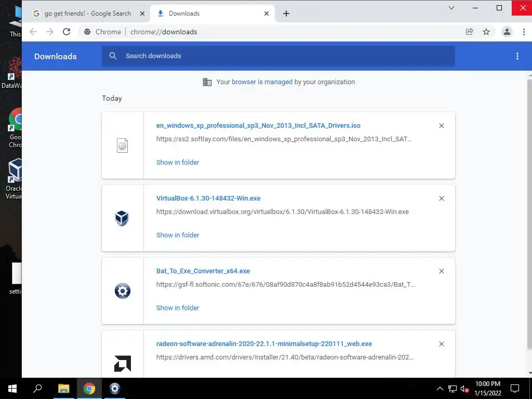Click the Chrome site info icon in address bar
Image resolution: width=532 pixels, height=399 pixels.
tap(87, 32)
